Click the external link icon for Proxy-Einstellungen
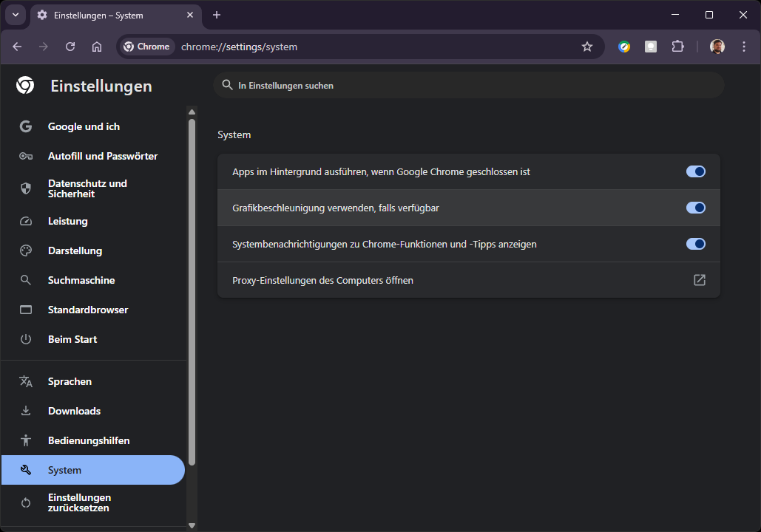This screenshot has width=761, height=532. pos(699,280)
